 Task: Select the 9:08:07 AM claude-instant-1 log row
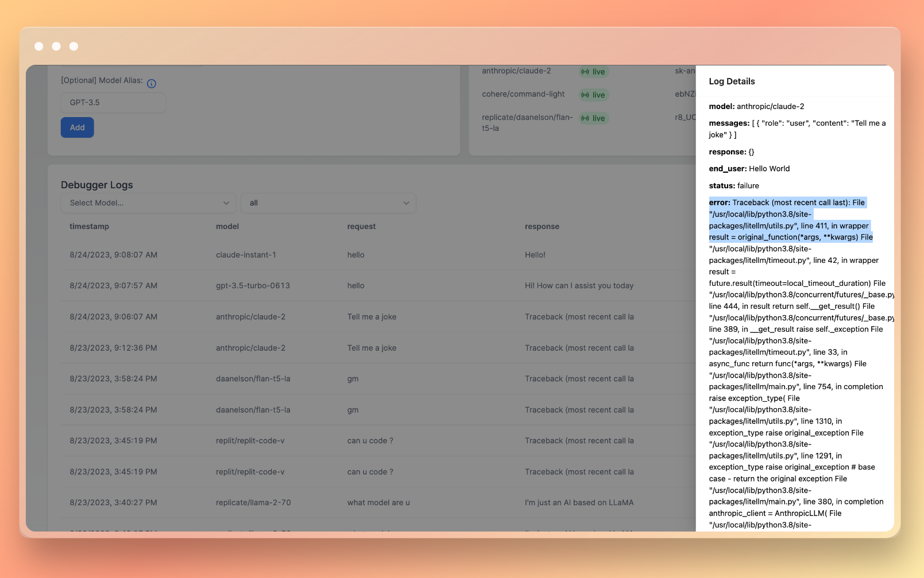[x=379, y=255]
